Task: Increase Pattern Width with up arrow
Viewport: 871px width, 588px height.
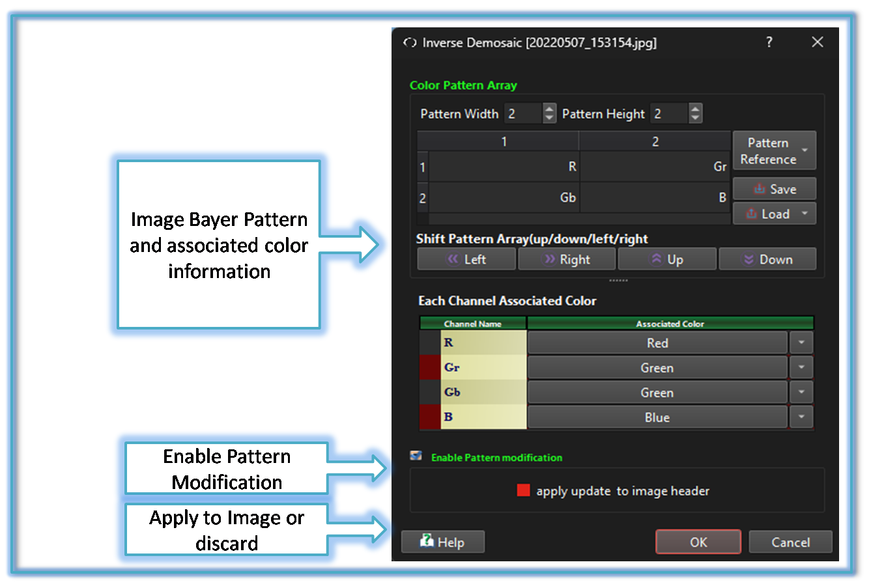Action: tap(550, 109)
